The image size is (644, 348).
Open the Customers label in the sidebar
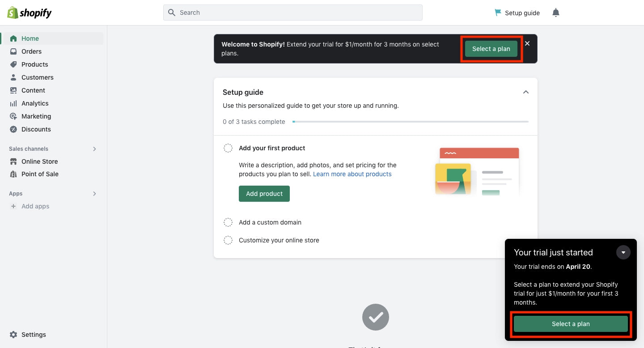tap(38, 77)
